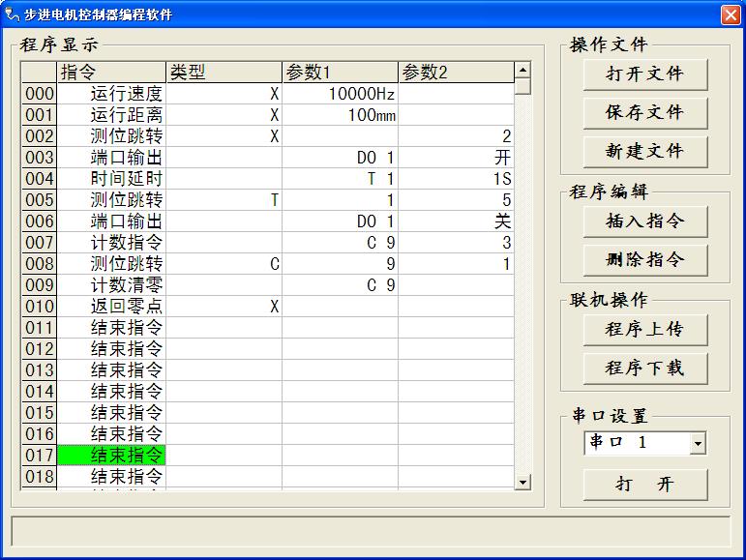
Task: Click the 打开 button under 串口设置
Action: coord(645,485)
